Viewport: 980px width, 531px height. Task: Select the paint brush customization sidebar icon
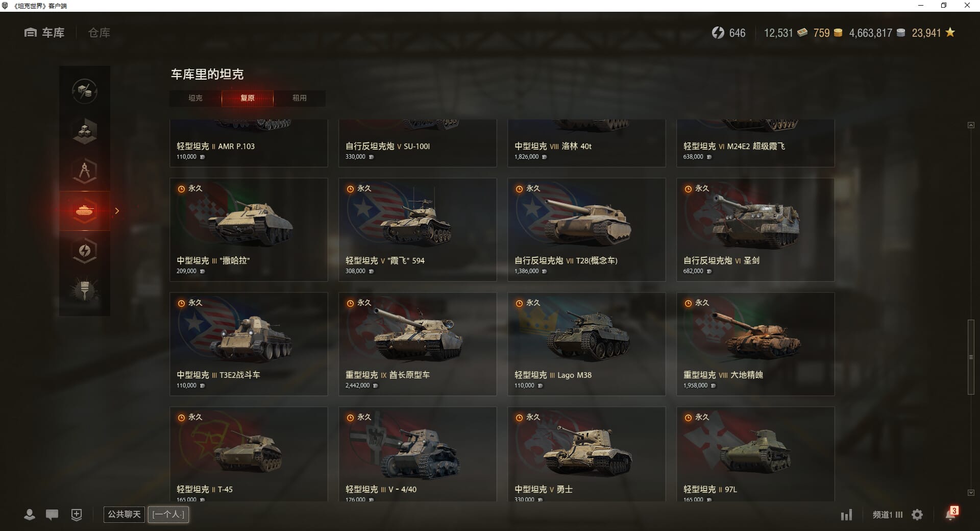[85, 291]
